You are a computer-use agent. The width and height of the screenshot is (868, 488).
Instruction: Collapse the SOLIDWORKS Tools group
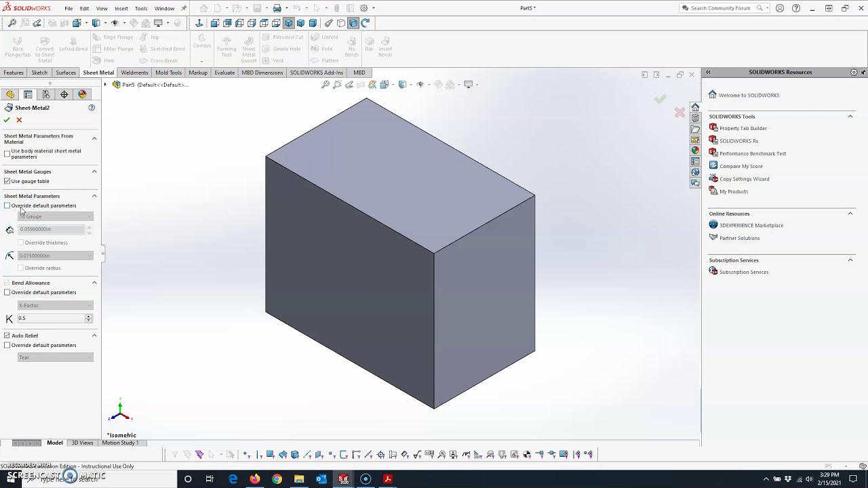pos(850,117)
